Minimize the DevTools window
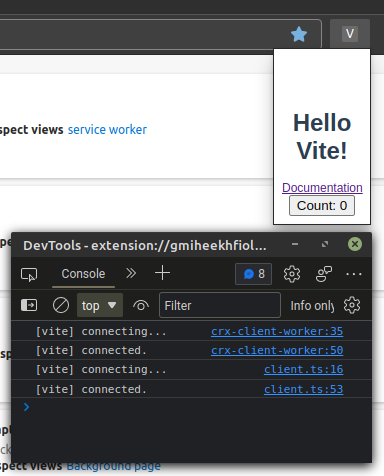Screen dimensions: 384x476 coord(295,244)
